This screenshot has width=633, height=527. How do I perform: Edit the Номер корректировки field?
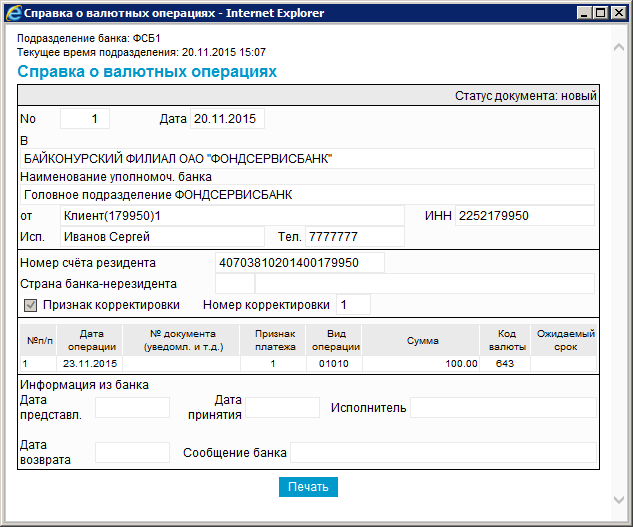(352, 304)
